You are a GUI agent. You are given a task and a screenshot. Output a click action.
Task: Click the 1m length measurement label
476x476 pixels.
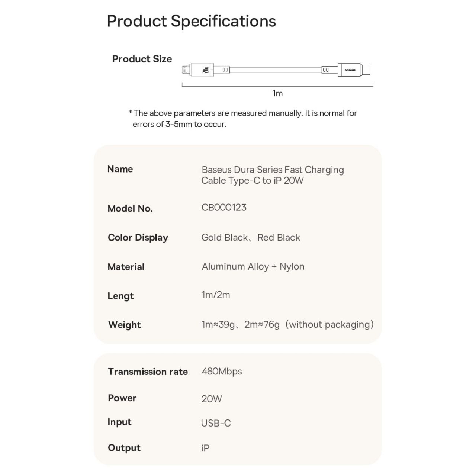click(x=277, y=93)
